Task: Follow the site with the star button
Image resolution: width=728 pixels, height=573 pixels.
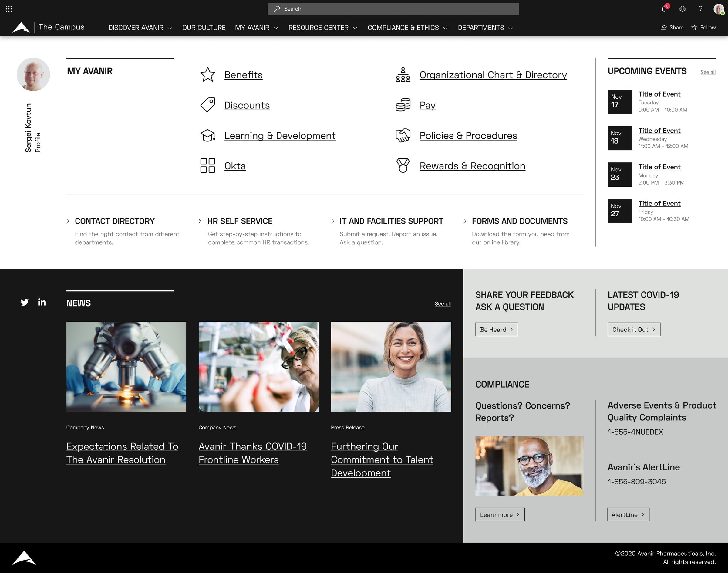Action: tap(703, 28)
